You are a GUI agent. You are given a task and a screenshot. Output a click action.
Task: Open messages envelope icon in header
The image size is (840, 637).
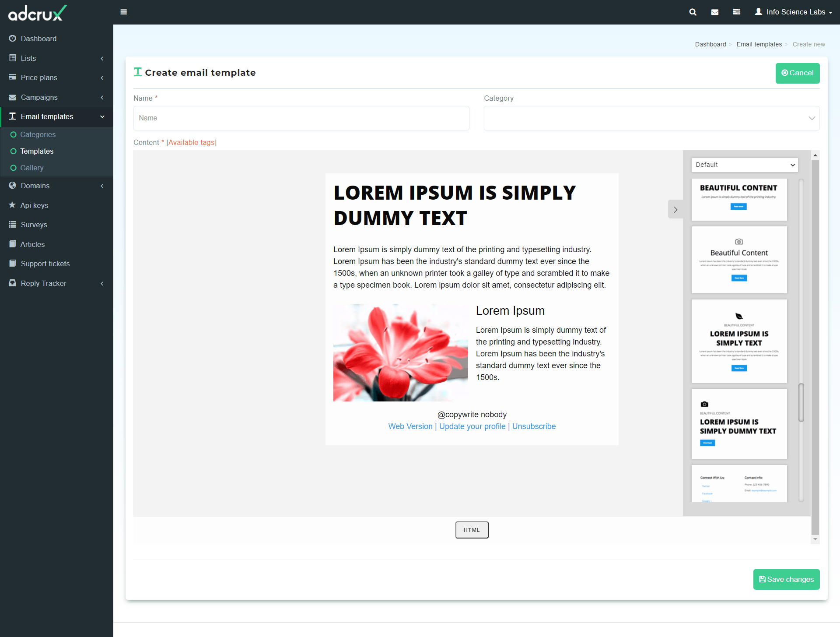click(x=715, y=12)
